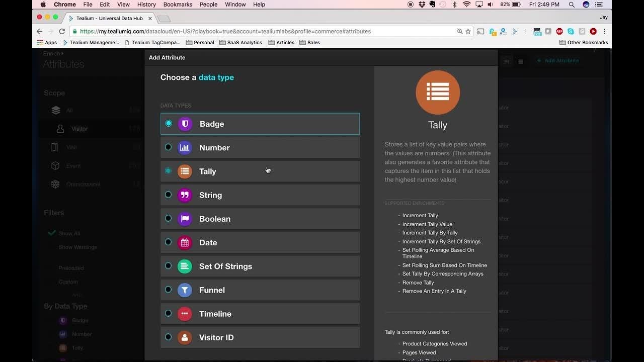
Task: Select the Boolean radio button
Action: pyautogui.click(x=169, y=218)
